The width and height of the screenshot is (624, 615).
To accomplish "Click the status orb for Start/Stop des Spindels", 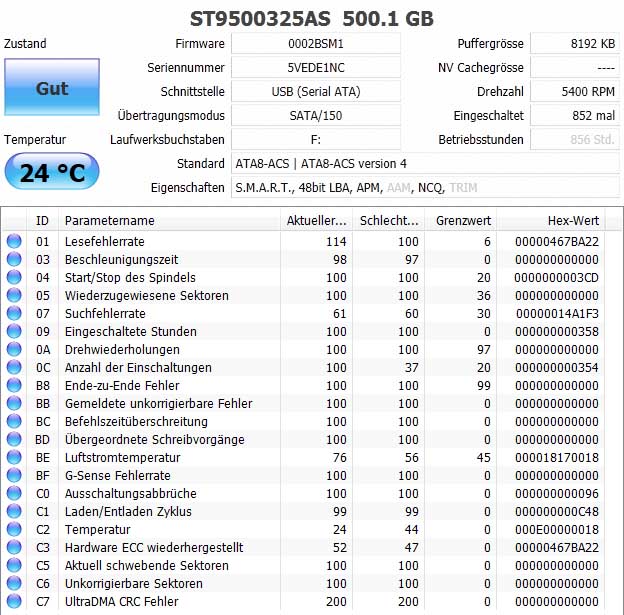I will point(14,277).
